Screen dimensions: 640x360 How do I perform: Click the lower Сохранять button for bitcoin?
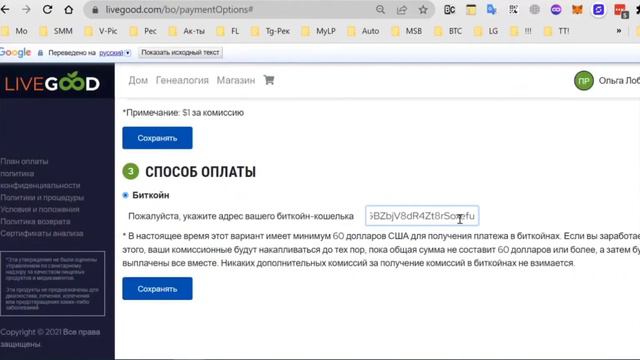tap(157, 289)
